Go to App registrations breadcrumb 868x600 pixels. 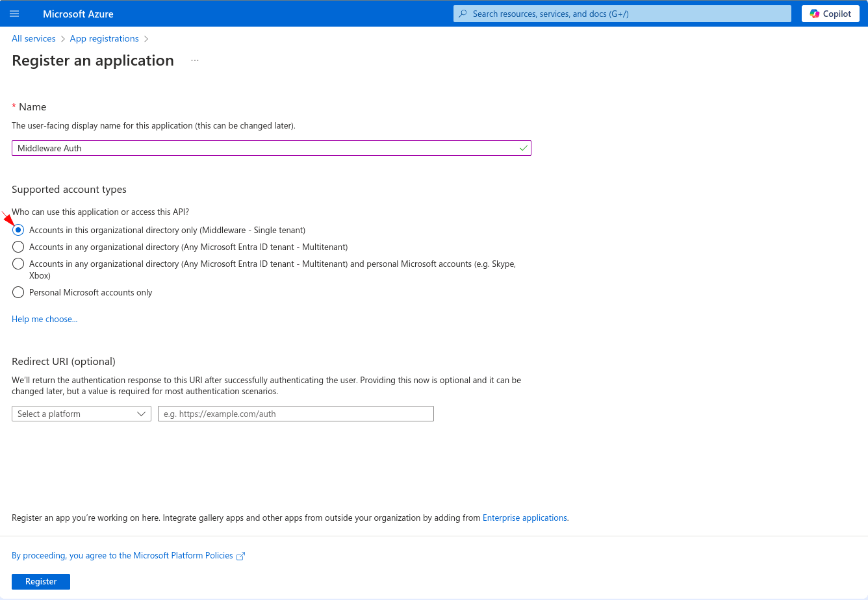coord(104,39)
